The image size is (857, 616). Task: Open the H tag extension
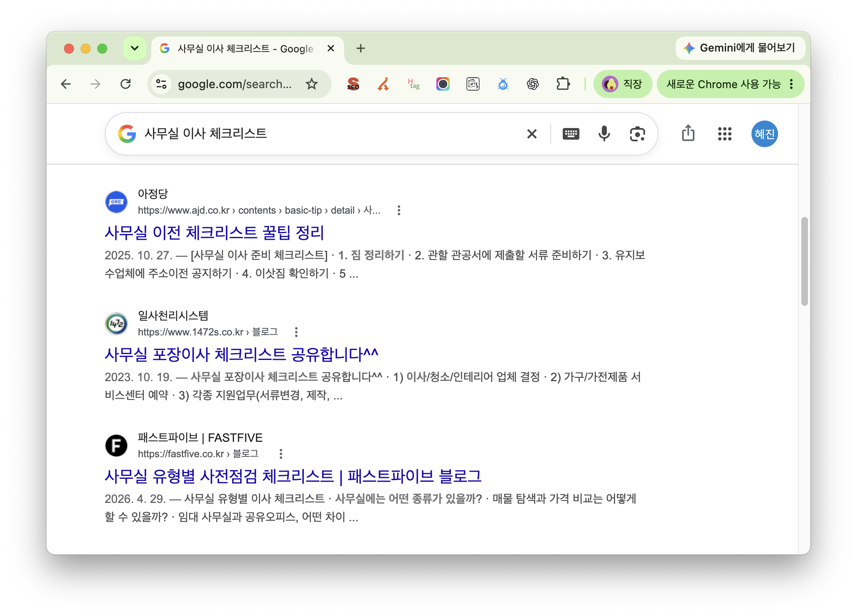[413, 84]
